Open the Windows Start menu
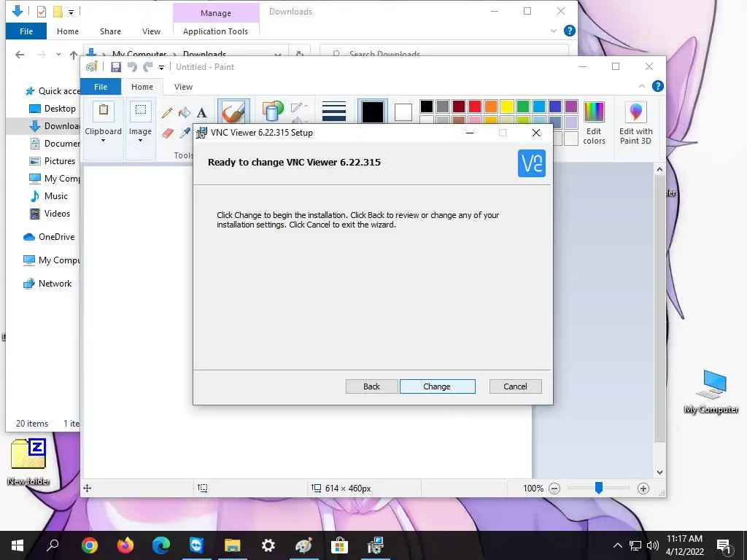Image resolution: width=747 pixels, height=560 pixels. coord(18,545)
